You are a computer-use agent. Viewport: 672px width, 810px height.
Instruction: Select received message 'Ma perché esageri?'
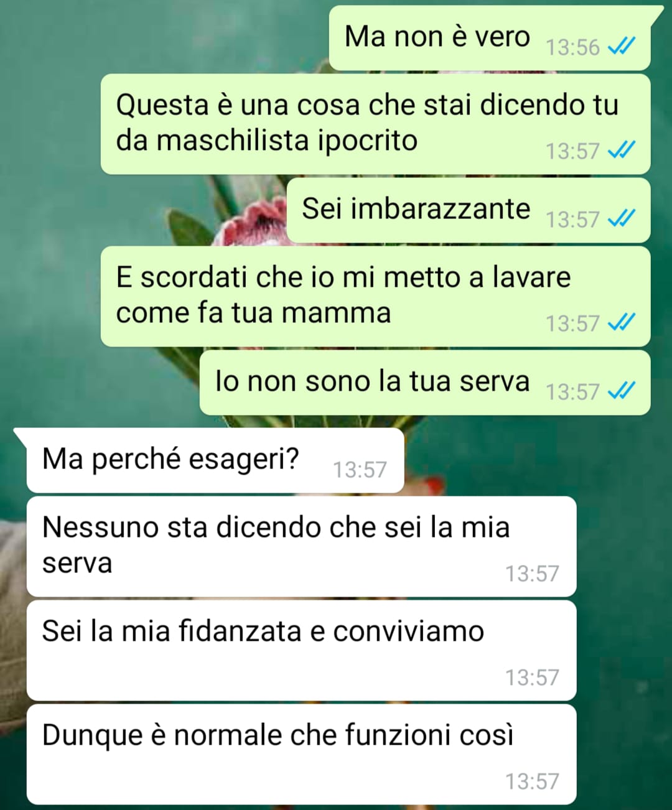pyautogui.click(x=215, y=460)
